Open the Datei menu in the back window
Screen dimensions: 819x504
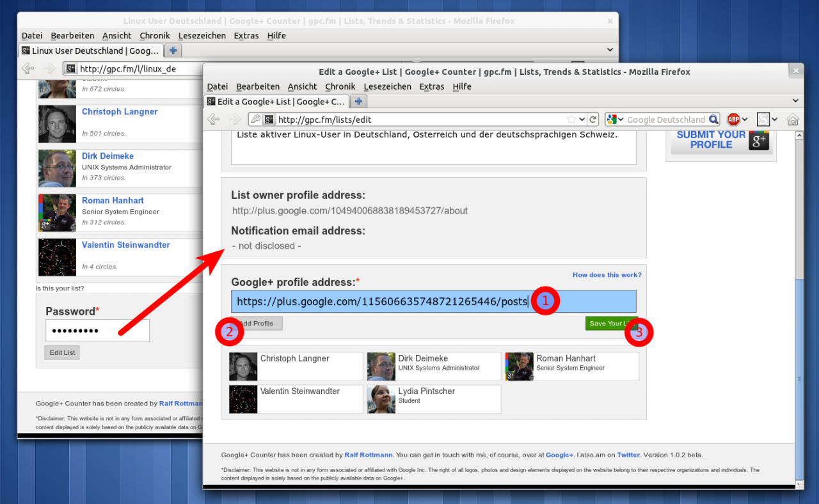32,36
